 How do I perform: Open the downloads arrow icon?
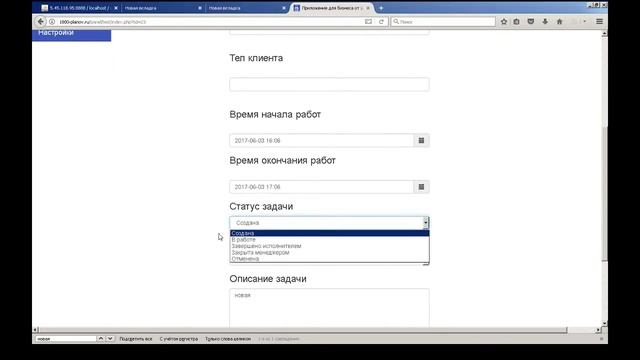(545, 22)
